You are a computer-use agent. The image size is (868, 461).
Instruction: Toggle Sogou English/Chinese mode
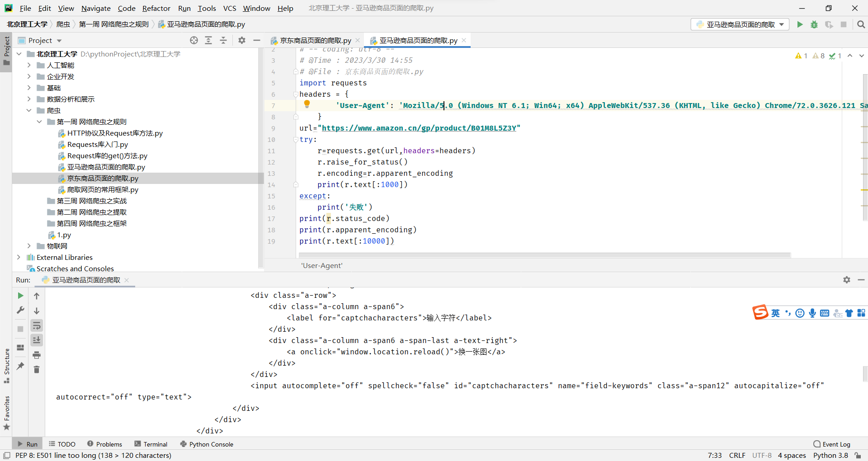(x=776, y=313)
